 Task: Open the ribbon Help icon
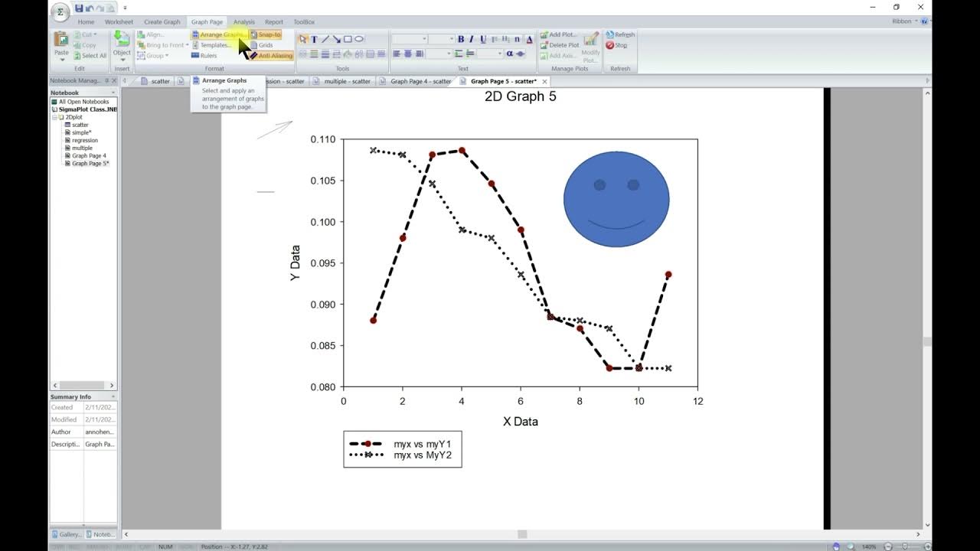924,21
